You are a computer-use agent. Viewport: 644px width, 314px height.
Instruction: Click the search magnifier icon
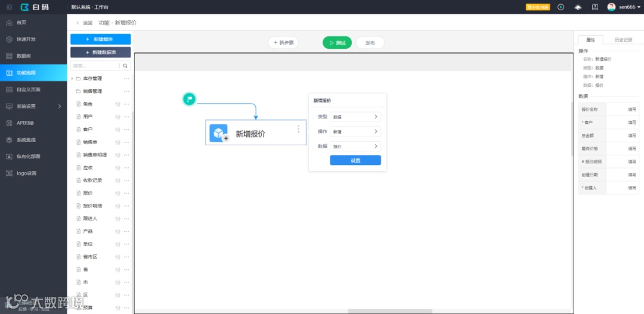pyautogui.click(x=125, y=66)
